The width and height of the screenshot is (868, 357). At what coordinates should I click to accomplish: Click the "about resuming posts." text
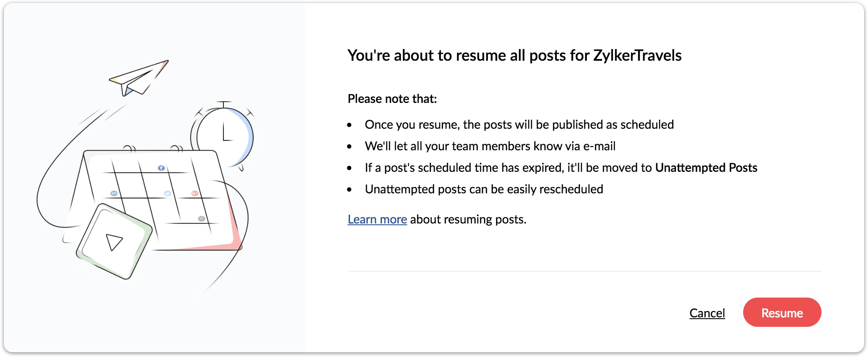[x=468, y=220]
